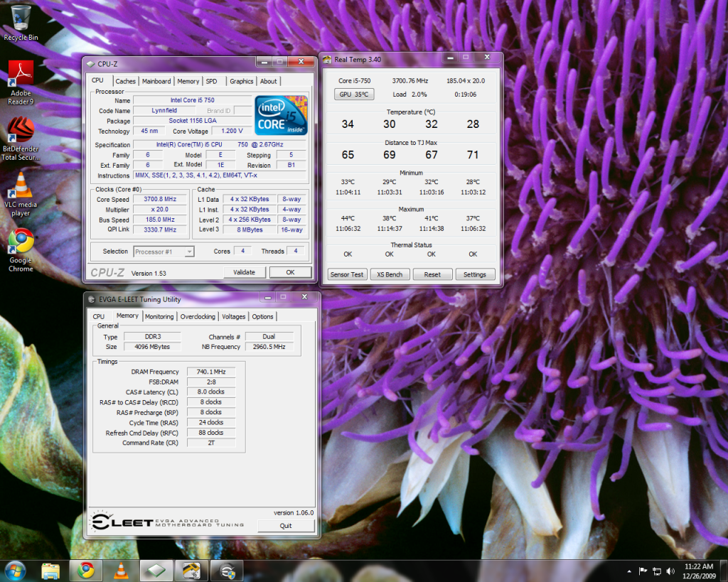Open the Monitoring tab in E-LEET
Screen dimensions: 728x582
pyautogui.click(x=159, y=316)
